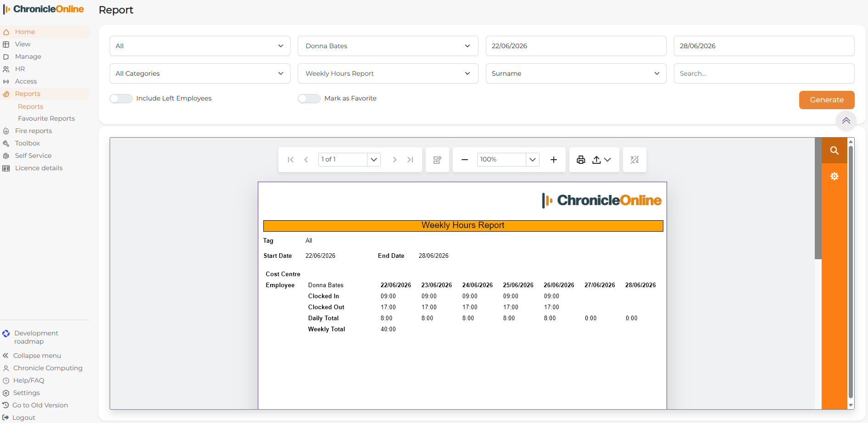868x423 pixels.
Task: Open the zoom level dropdown arrow
Action: tap(533, 160)
